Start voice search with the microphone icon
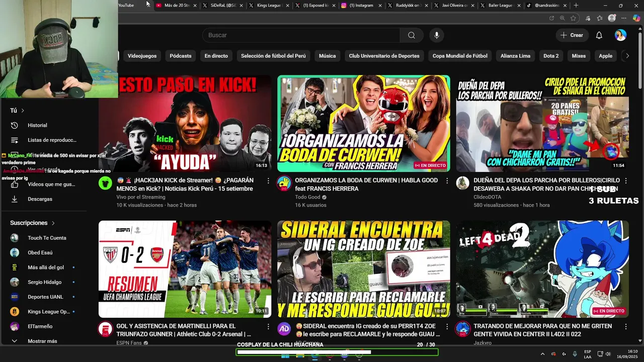The width and height of the screenshot is (644, 362). click(x=437, y=35)
